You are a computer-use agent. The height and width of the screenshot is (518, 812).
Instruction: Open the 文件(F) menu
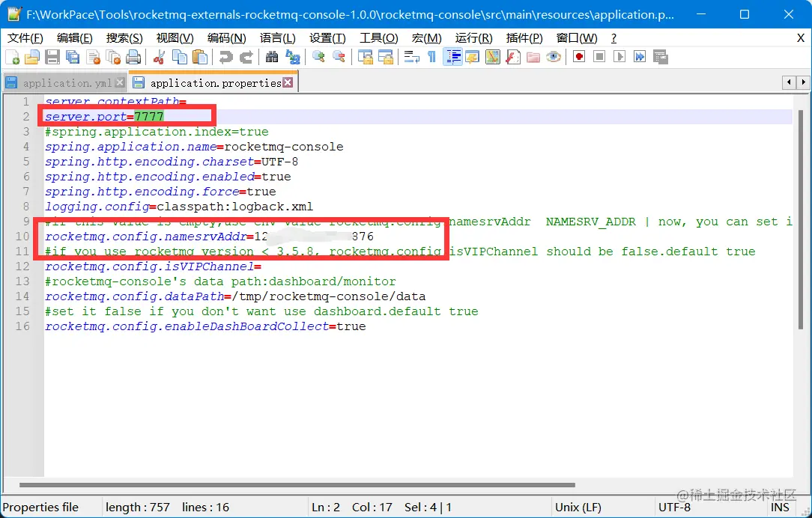pos(25,38)
